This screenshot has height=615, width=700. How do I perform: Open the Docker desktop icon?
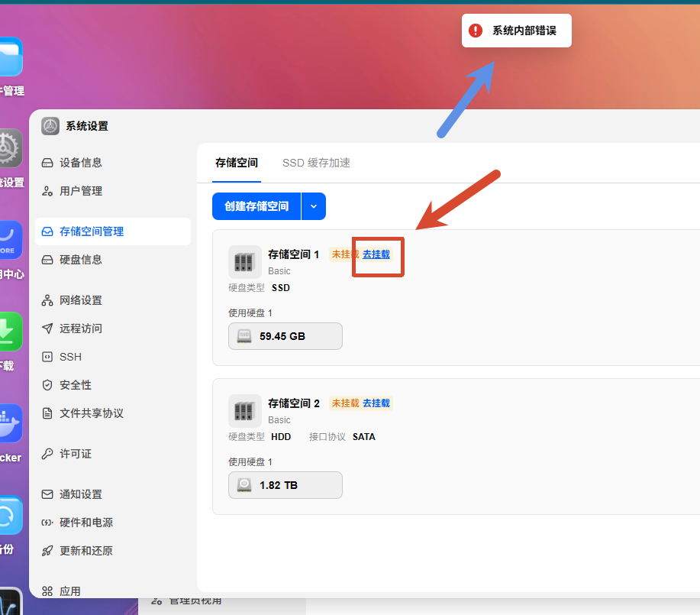[x=11, y=422]
